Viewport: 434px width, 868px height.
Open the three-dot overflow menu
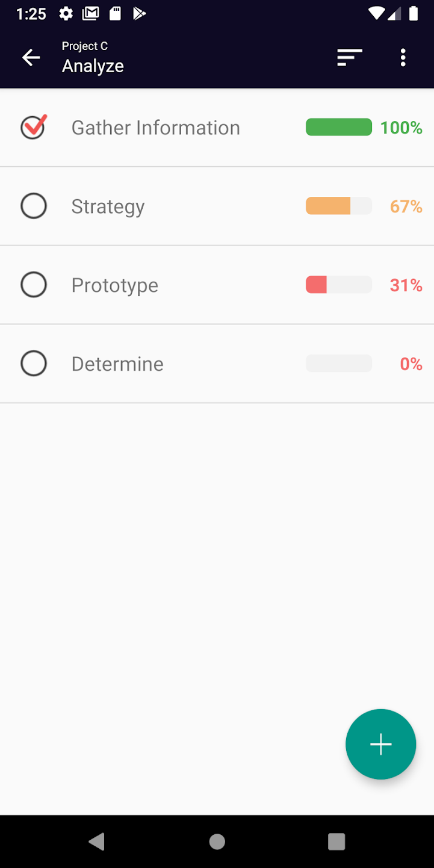coord(403,58)
